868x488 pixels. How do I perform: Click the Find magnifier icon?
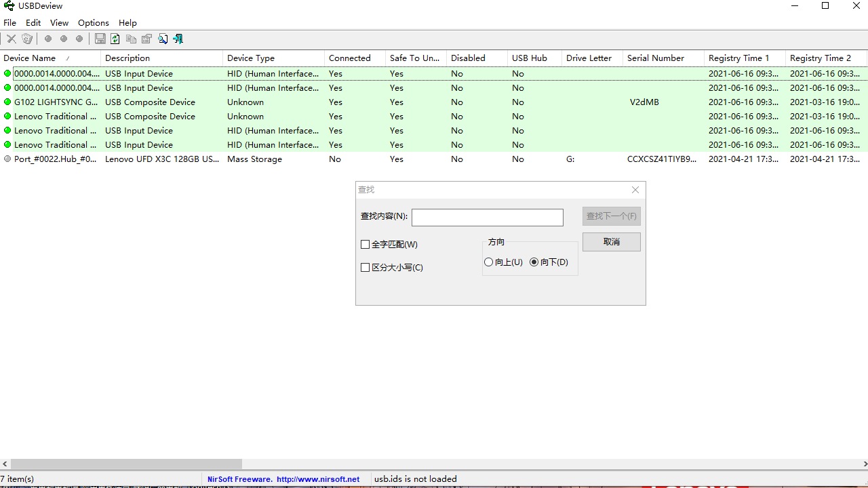163,39
